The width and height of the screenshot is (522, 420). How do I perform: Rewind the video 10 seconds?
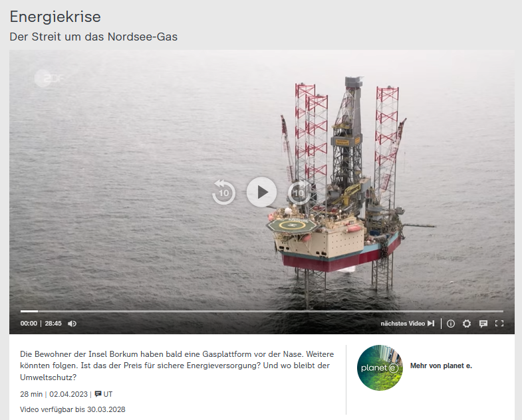point(223,192)
